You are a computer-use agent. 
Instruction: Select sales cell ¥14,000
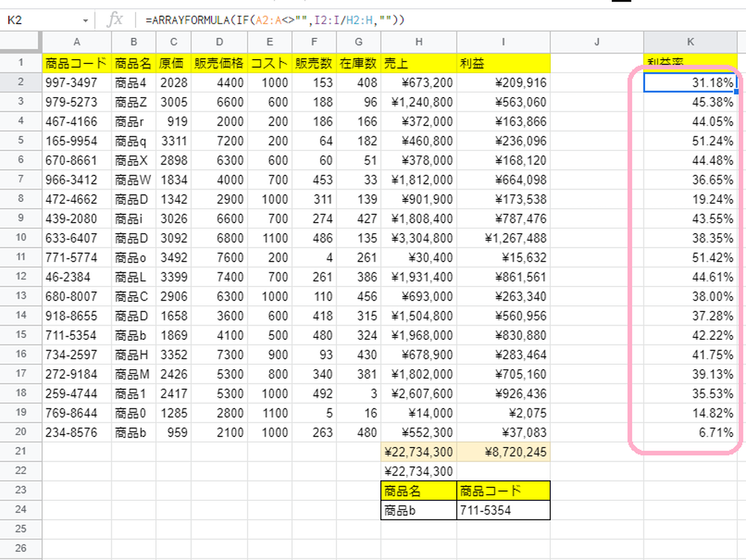(x=419, y=413)
